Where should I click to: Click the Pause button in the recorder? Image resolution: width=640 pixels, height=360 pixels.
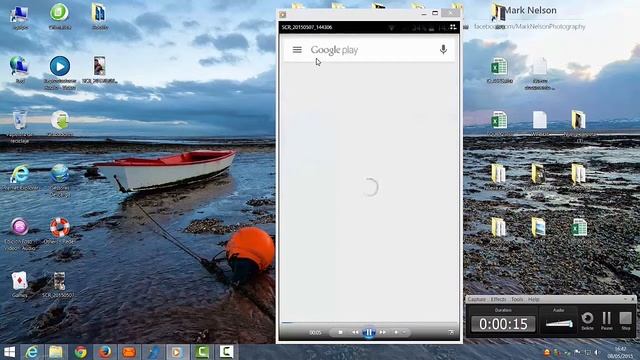[x=607, y=320]
